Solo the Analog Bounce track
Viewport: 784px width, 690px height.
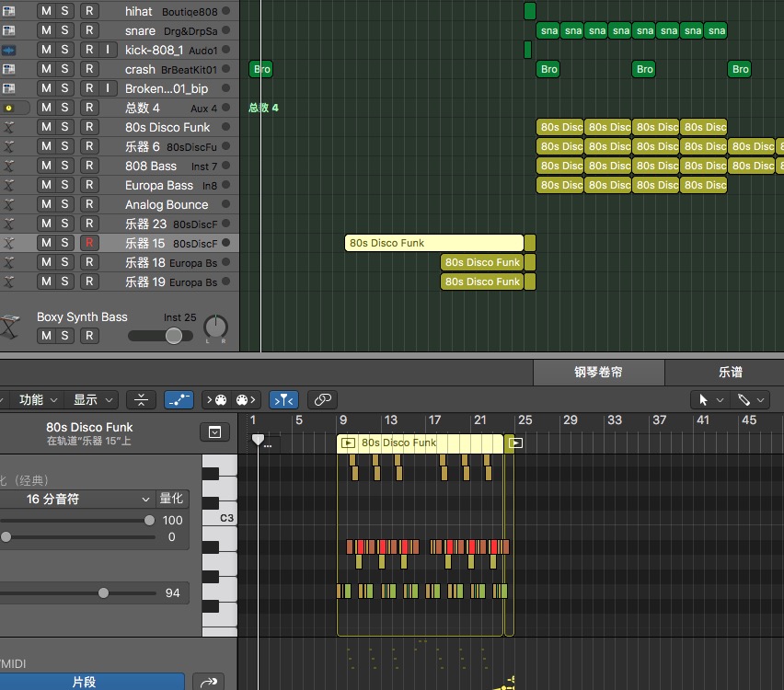coord(64,204)
